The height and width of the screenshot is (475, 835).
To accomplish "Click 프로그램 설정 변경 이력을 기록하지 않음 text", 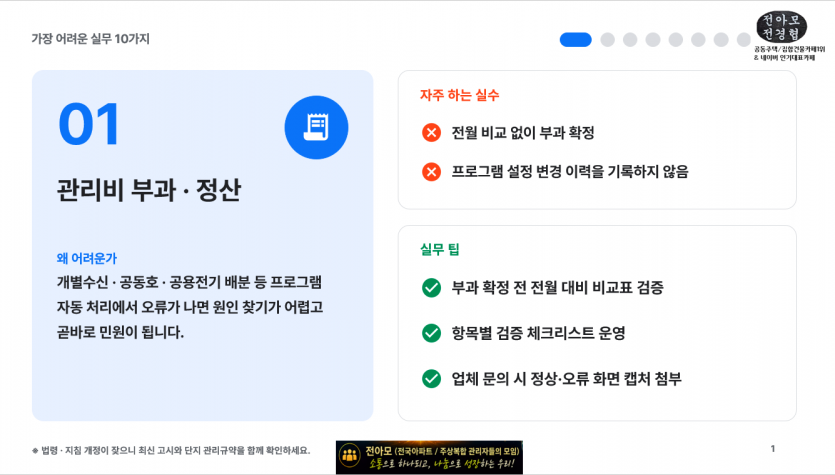I will click(570, 171).
